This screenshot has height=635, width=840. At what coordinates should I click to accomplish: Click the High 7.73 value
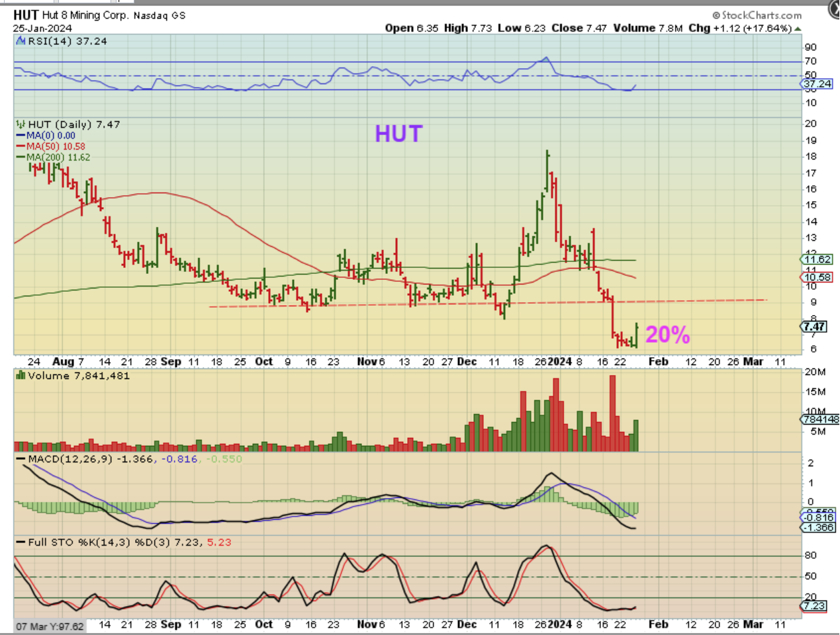tap(468, 28)
